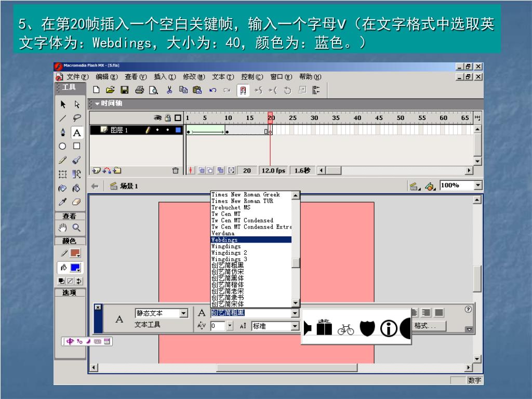Toggle Onion Skin Outlines button
Screen dimensions: 532x399
[x=210, y=170]
